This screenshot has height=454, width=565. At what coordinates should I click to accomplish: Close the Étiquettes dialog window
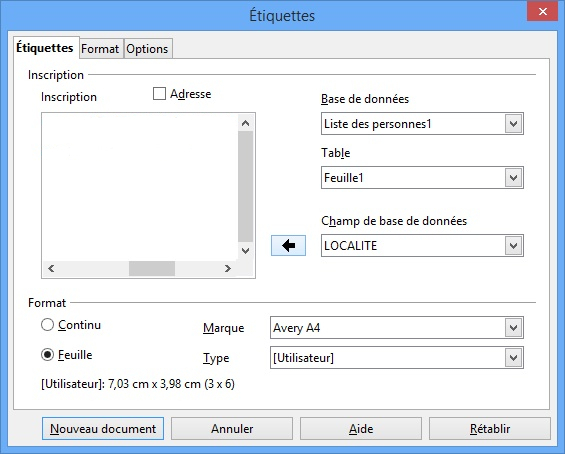pos(543,12)
